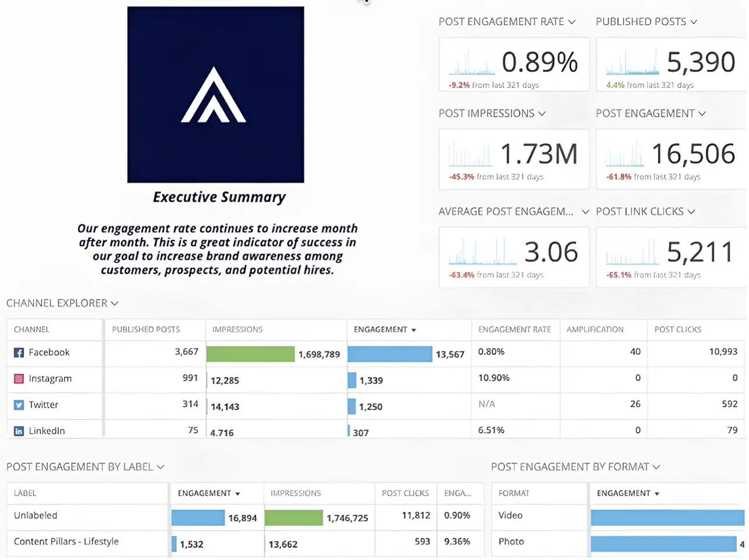The image size is (749, 560).
Task: Click the 1.73M post impressions card
Action: pyautogui.click(x=514, y=160)
